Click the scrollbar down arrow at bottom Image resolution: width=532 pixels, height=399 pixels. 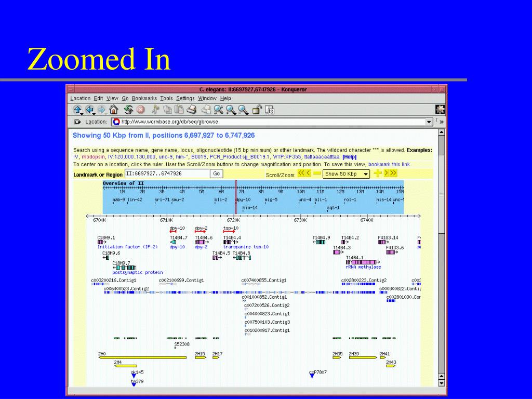(442, 383)
